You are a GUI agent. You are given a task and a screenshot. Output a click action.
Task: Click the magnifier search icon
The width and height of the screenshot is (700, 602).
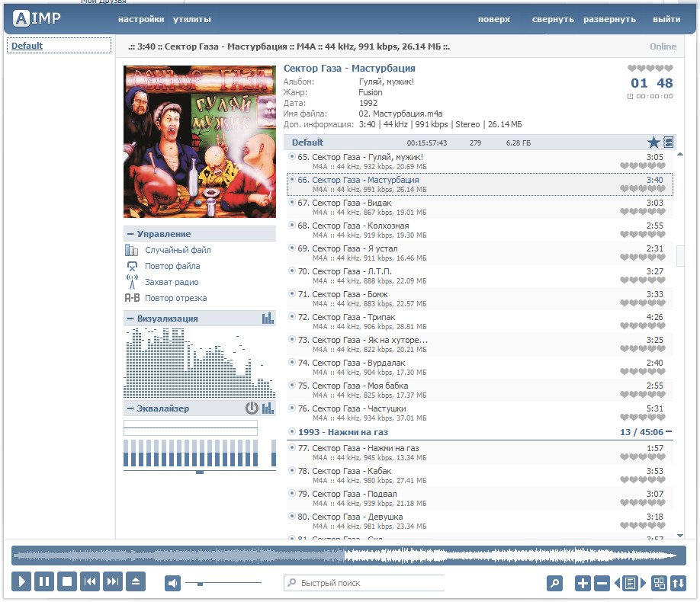tap(555, 583)
